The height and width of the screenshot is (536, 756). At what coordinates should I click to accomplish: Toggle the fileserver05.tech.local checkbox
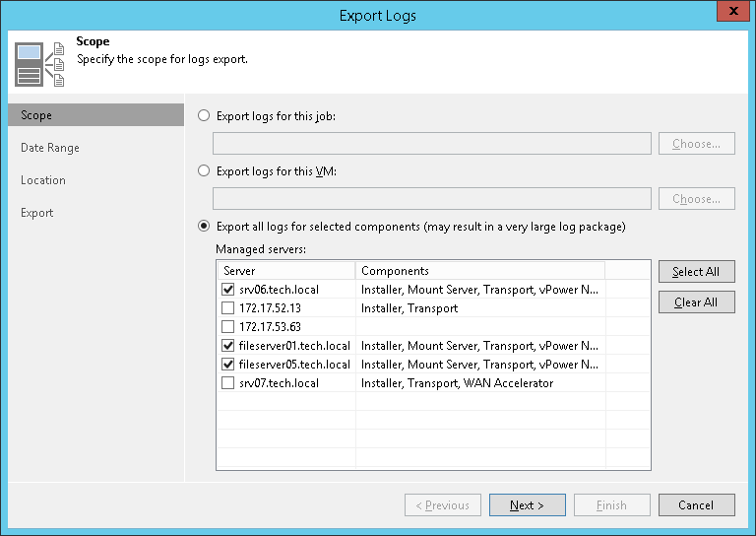coord(228,365)
